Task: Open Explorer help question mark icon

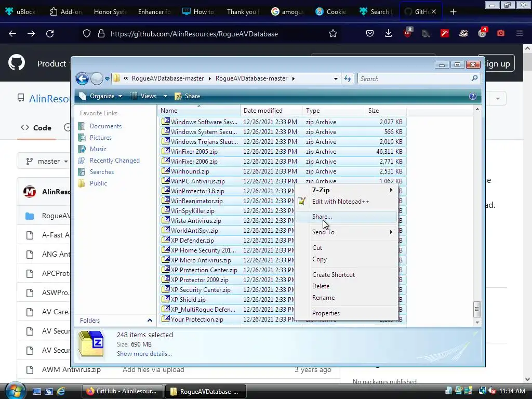Action: 472,96
